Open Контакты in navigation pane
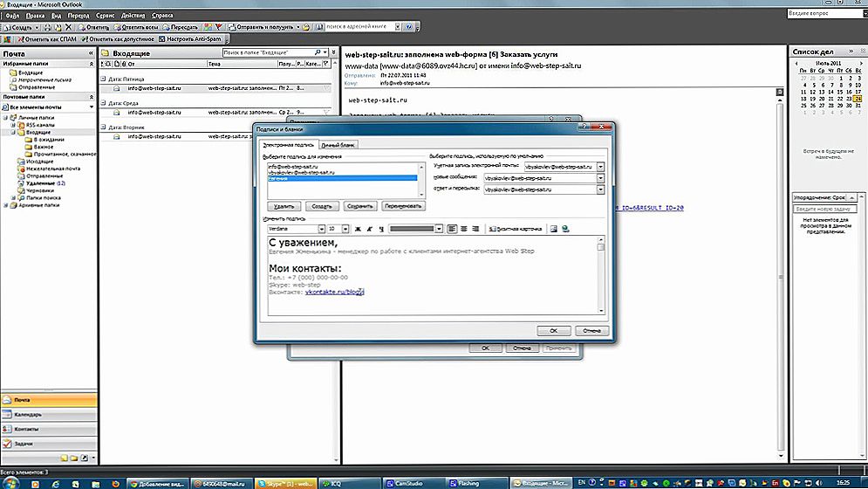 [x=49, y=429]
